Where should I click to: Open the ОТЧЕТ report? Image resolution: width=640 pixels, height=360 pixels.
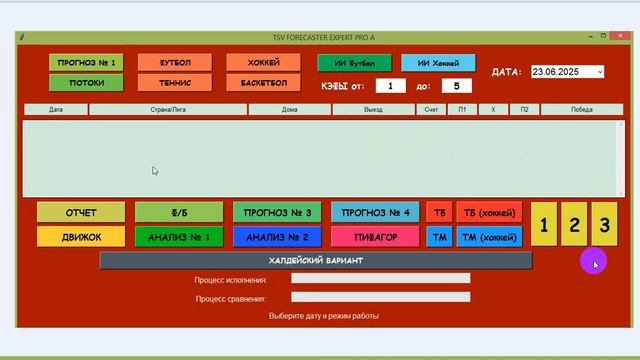tap(81, 213)
